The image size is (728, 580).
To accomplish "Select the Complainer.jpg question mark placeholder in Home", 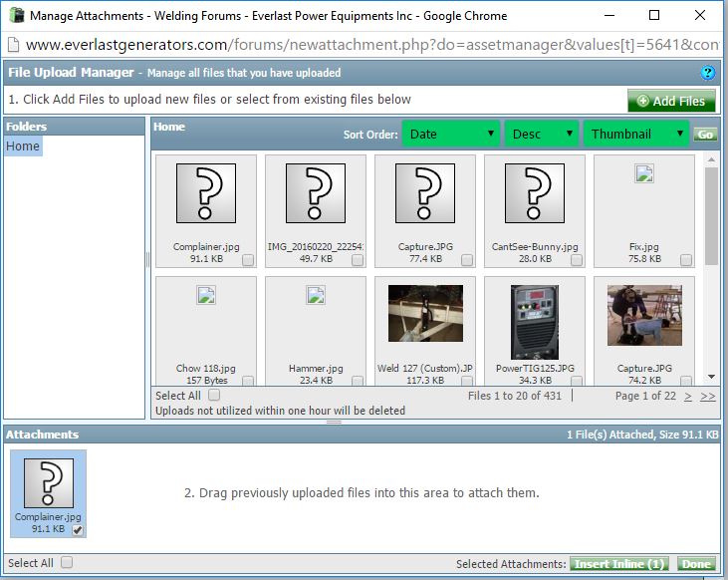I will click(x=205, y=193).
